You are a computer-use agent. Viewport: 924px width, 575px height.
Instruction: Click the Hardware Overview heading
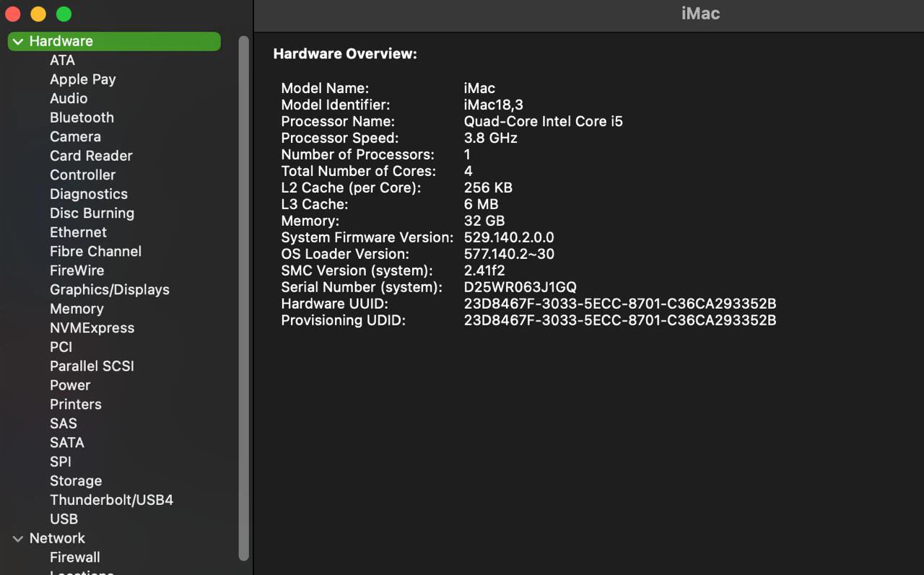pos(345,54)
